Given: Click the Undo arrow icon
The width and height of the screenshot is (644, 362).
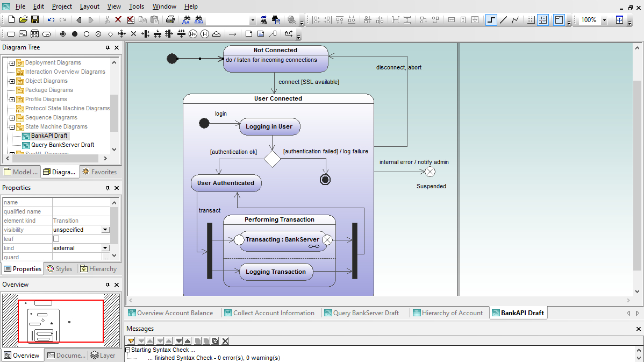Looking at the screenshot, I should click(51, 20).
